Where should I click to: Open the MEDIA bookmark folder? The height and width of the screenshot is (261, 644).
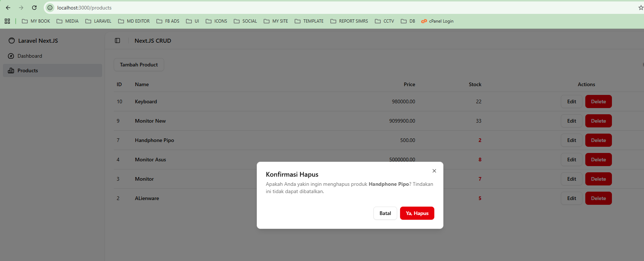(67, 21)
